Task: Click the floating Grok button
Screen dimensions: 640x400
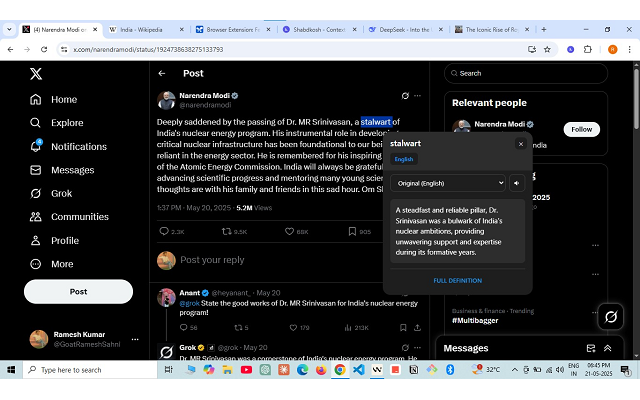Action: coord(611,316)
